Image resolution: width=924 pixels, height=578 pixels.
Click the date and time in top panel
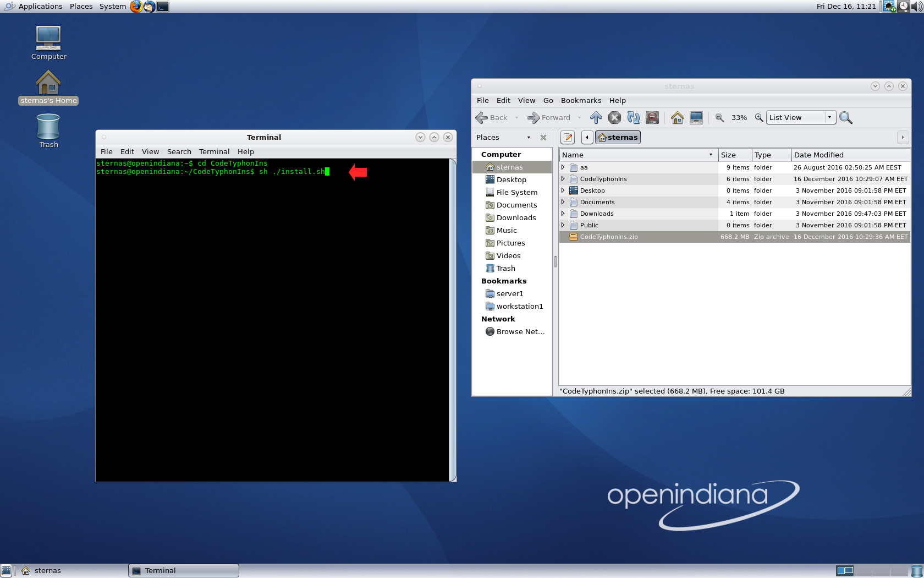pos(846,7)
